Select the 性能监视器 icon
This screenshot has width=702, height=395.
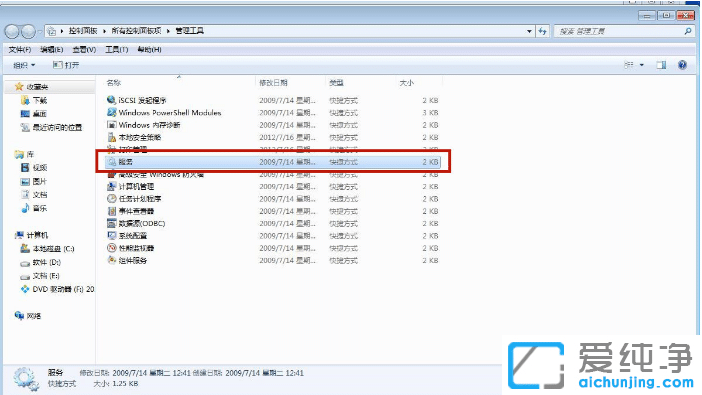(111, 248)
